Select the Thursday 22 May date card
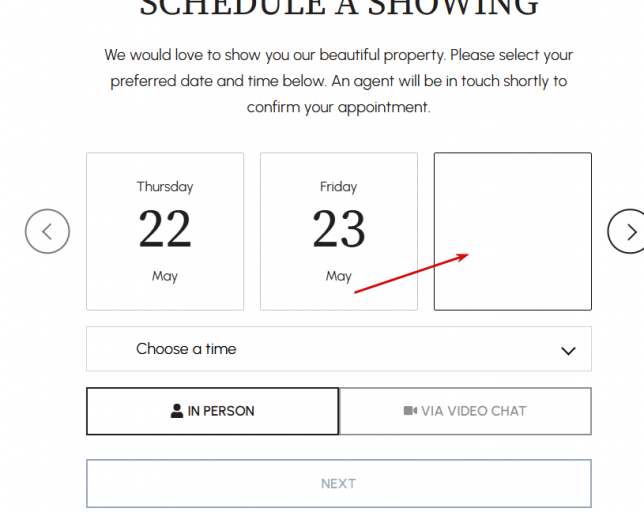This screenshot has width=644, height=512. pos(165,232)
